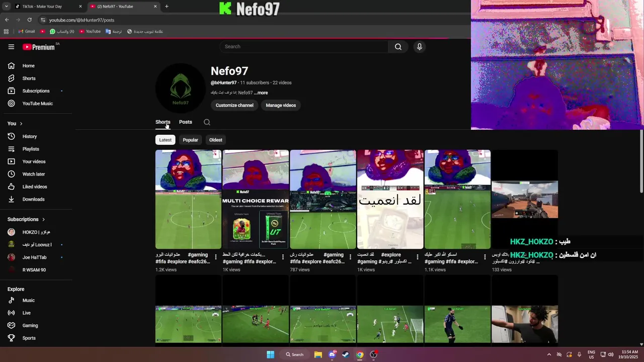
Task: Click the address bar URL
Action: (82, 20)
